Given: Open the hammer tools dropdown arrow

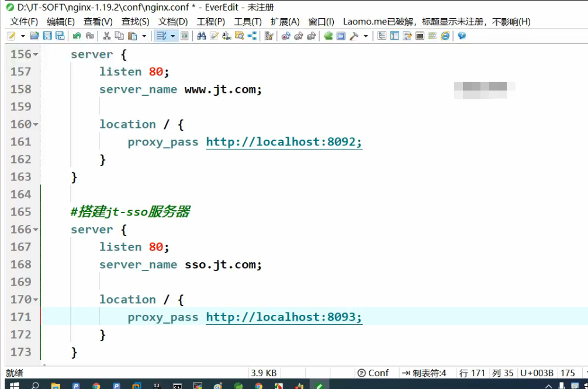Looking at the screenshot, I should click(366, 36).
